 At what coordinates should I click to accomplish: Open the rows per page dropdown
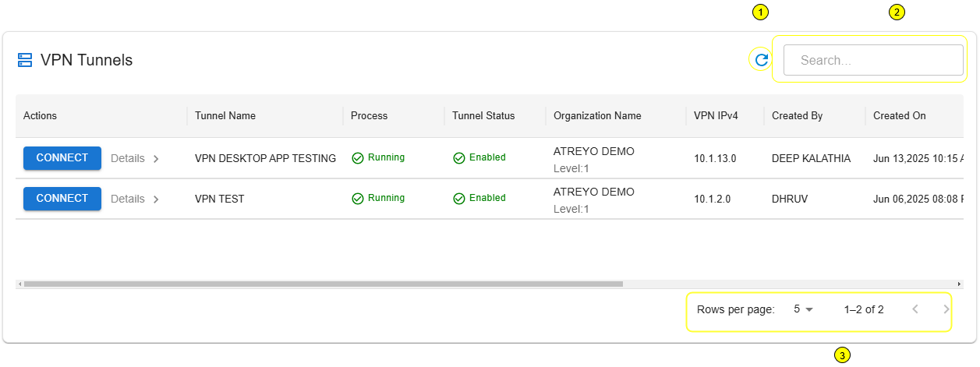[x=803, y=309]
